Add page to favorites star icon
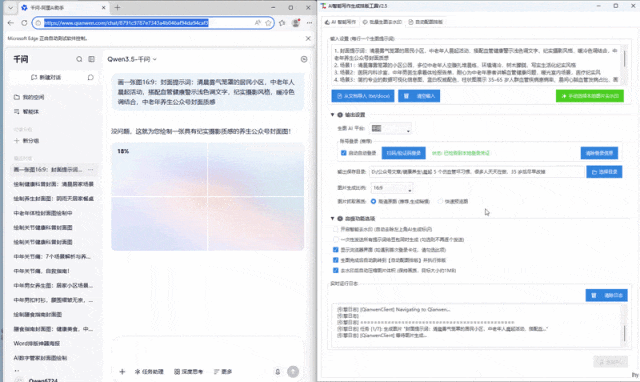This screenshot has height=382, width=640. pyautogui.click(x=268, y=23)
